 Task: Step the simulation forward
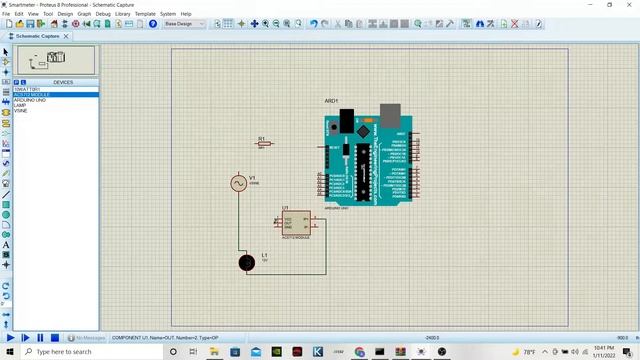point(25,338)
